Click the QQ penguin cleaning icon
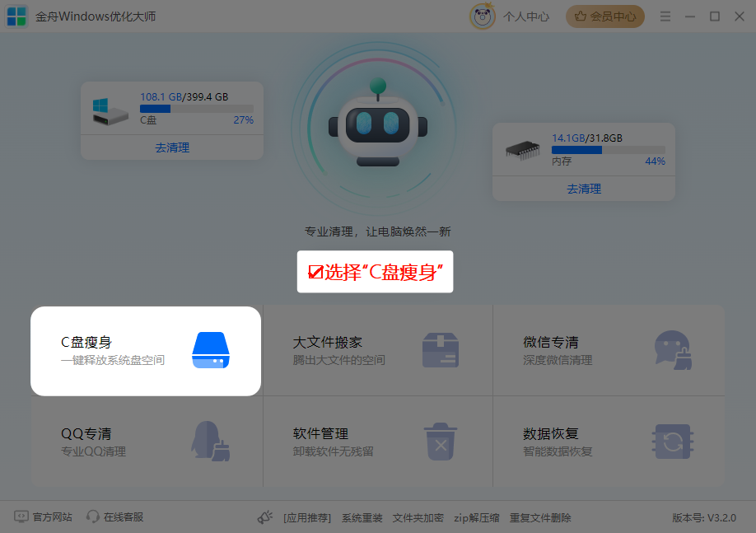The image size is (756, 533). pos(211,441)
